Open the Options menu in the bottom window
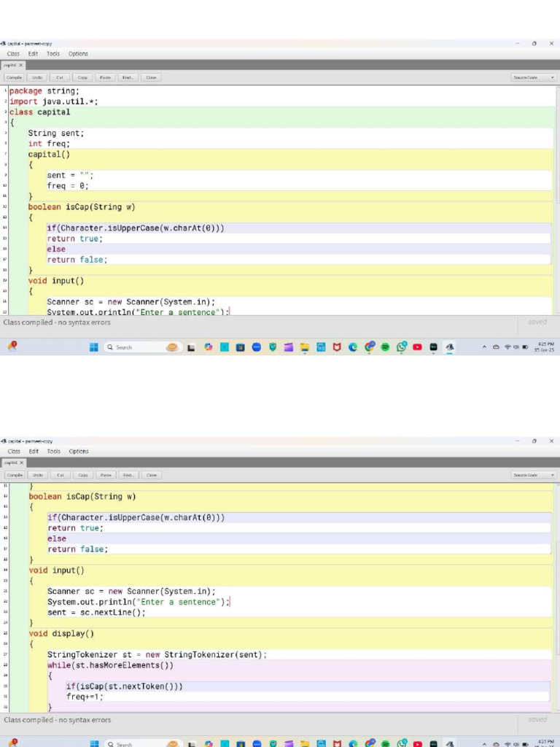 79,451
